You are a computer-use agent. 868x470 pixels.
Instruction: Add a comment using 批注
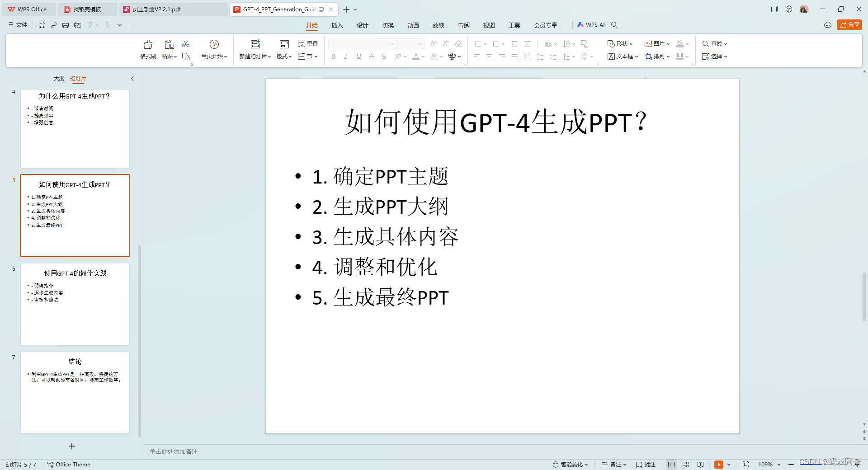646,464
